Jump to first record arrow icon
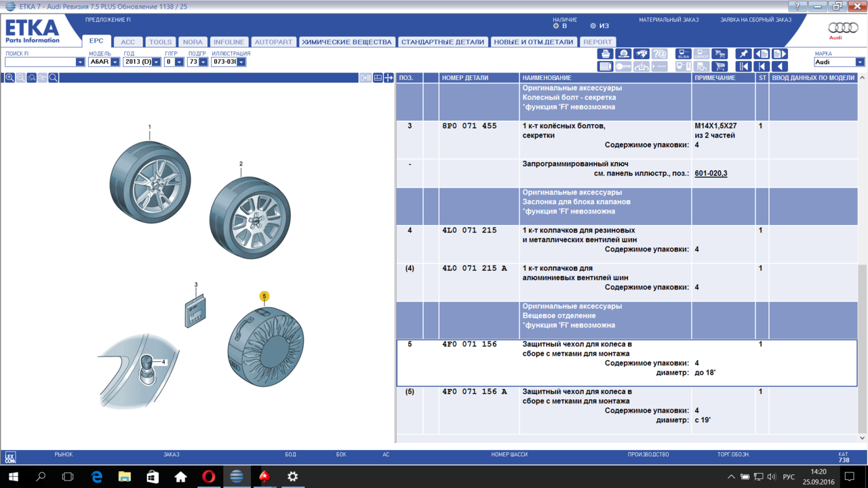The image size is (868, 488). click(x=744, y=66)
